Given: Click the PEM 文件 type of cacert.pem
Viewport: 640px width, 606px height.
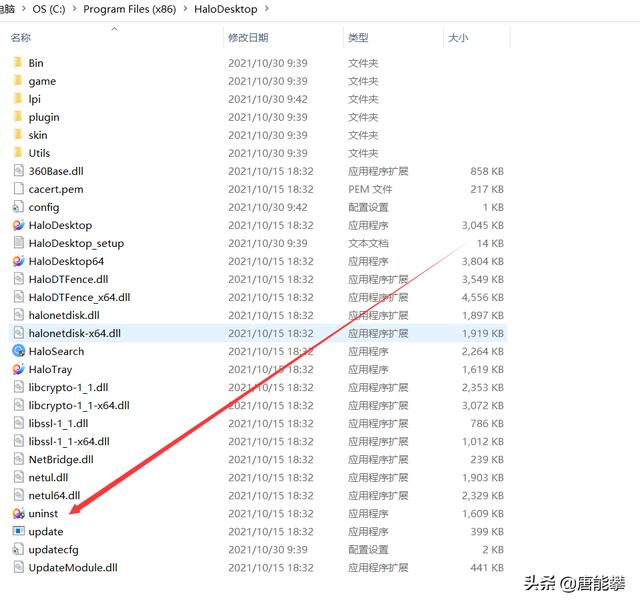Looking at the screenshot, I should (x=370, y=189).
